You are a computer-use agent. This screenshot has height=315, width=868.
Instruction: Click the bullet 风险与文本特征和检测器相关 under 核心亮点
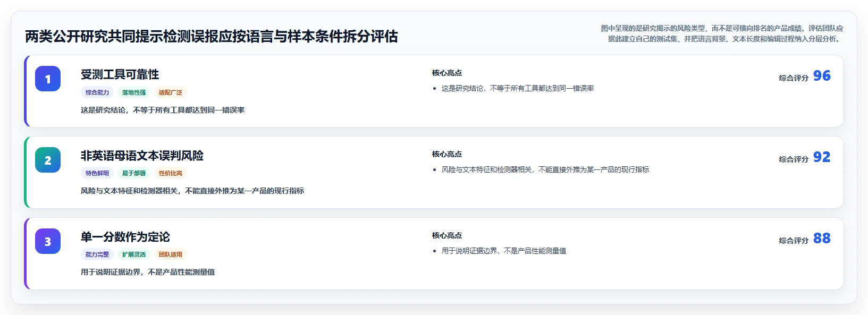click(x=545, y=169)
